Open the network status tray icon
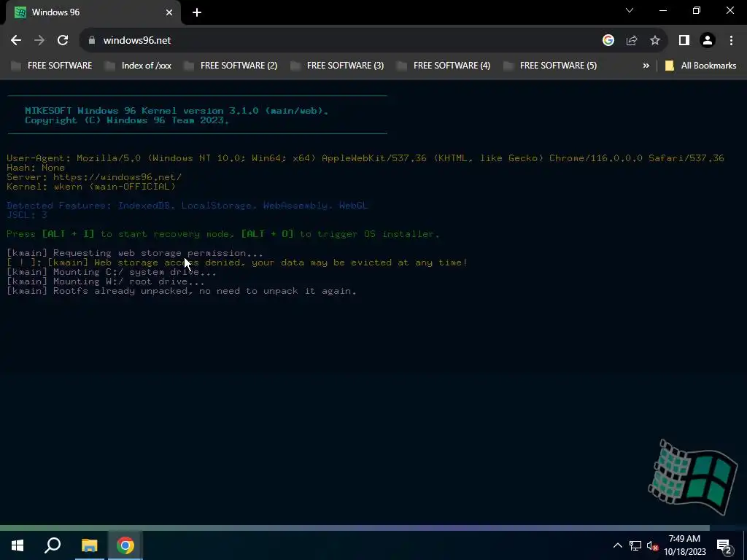This screenshot has height=560, width=747. tap(635, 545)
